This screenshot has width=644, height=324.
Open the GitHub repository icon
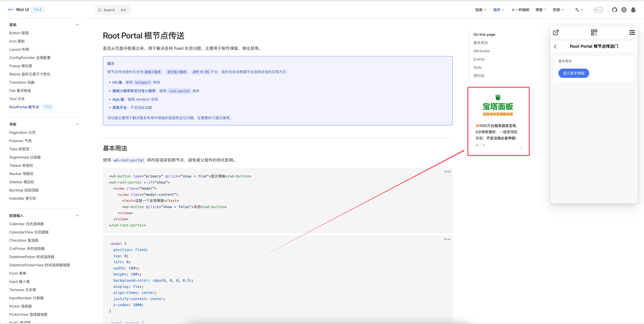pyautogui.click(x=615, y=10)
